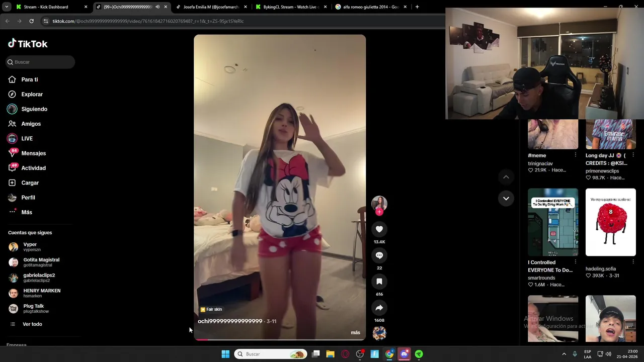Screen dimensions: 644x362
Task: View site information icon in address bar
Action: click(x=46, y=21)
